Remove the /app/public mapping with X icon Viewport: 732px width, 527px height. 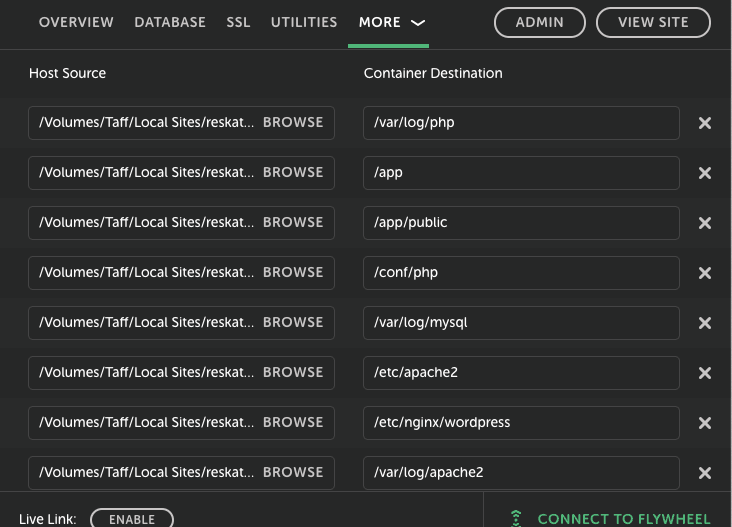click(x=705, y=223)
